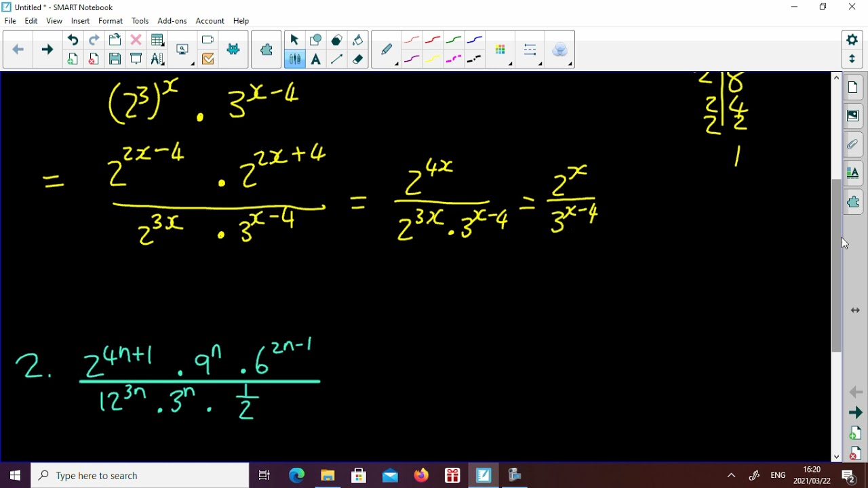Open a file with the folder icon
This screenshot has width=868, height=488.
115,40
